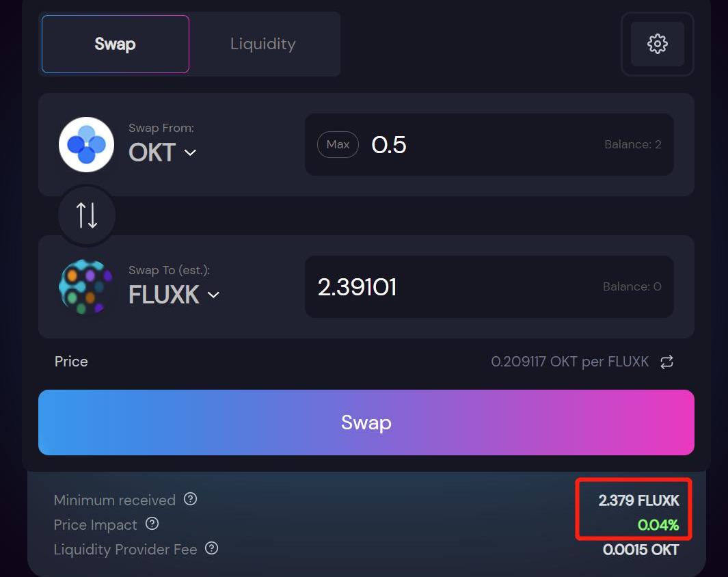Expand the FLUXK token dropdown

point(174,294)
